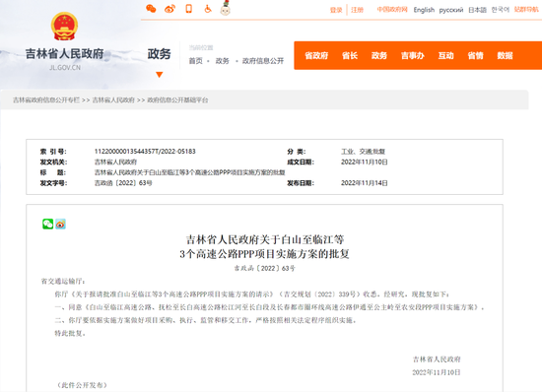Click the 标题 value in metadata table

coord(190,172)
